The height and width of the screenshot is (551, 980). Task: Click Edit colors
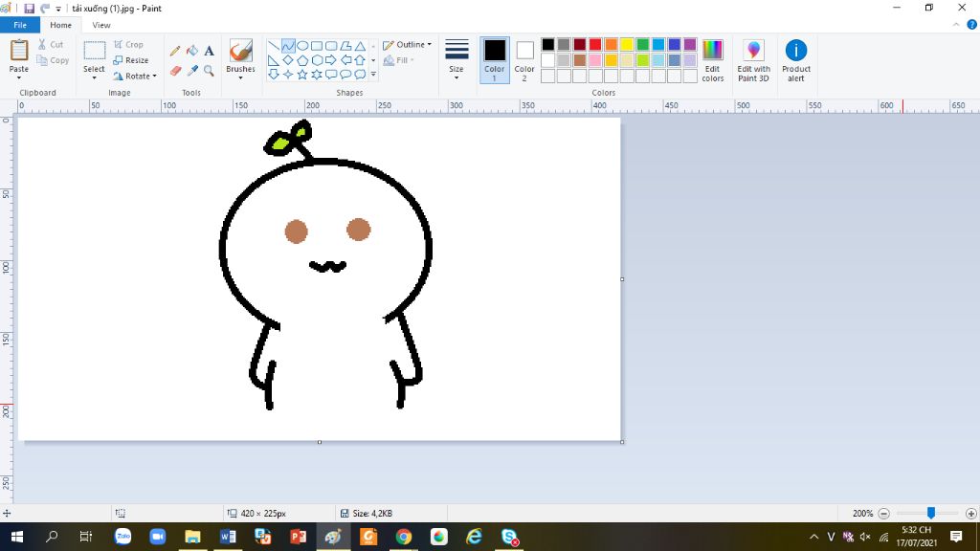pos(712,60)
